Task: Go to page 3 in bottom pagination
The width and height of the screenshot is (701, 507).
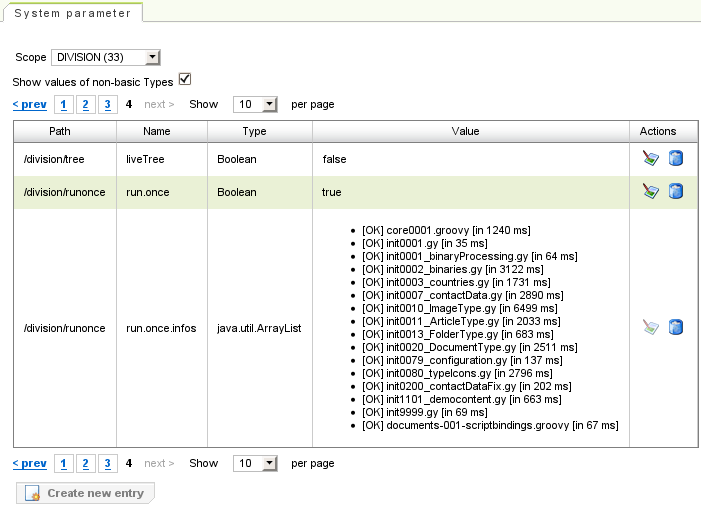Action: point(108,464)
